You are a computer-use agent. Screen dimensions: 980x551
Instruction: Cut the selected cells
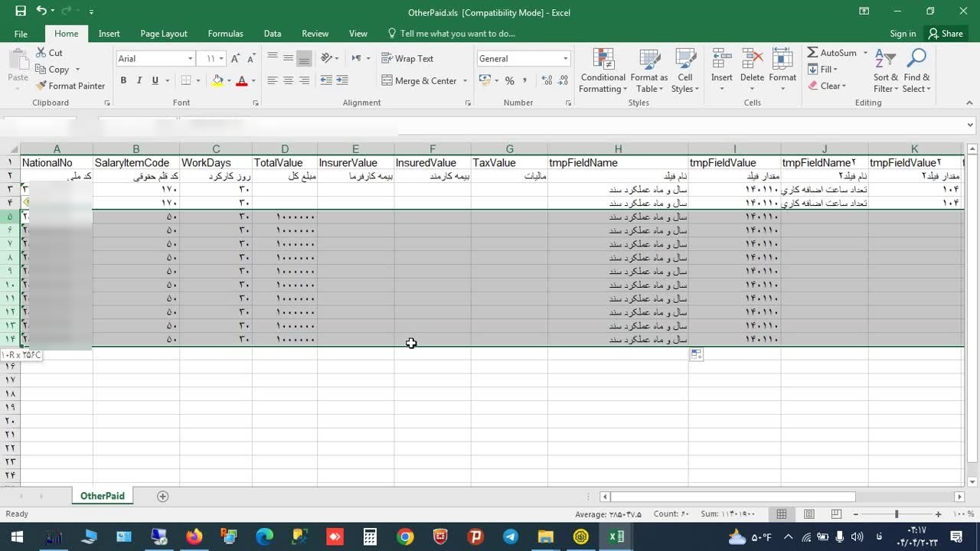(50, 53)
